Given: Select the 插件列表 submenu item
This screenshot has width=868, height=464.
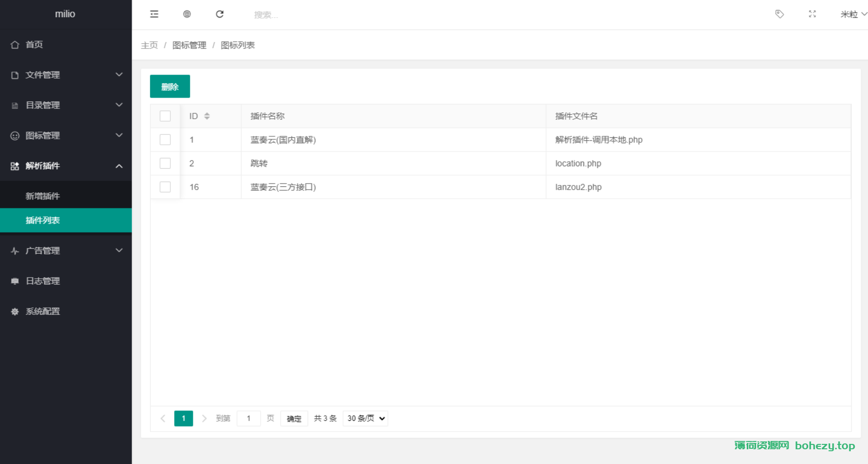Looking at the screenshot, I should pos(66,220).
